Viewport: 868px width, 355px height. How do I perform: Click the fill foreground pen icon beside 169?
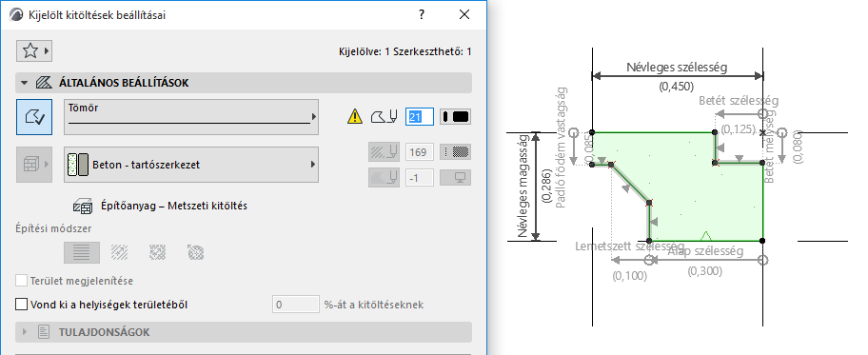pos(384,151)
